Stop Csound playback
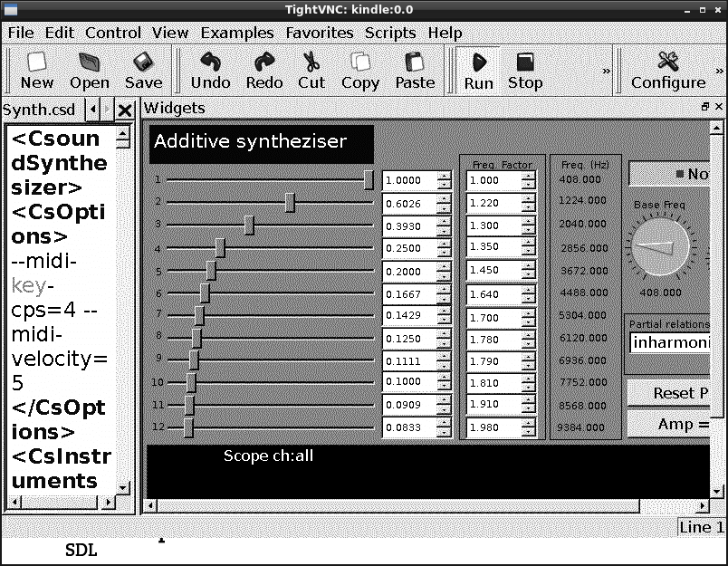The height and width of the screenshot is (566, 728). pos(525,71)
